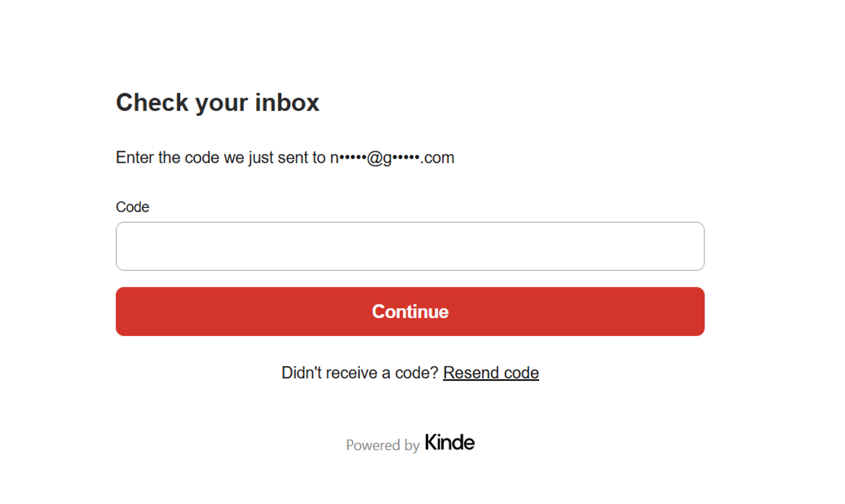Viewport: 845px width, 504px height.
Task: Open the Kinde branding wordmark
Action: click(449, 443)
